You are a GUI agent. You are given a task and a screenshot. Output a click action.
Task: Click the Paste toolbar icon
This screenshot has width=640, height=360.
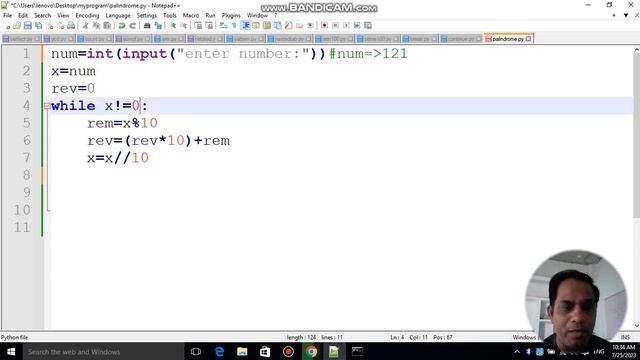click(x=107, y=25)
